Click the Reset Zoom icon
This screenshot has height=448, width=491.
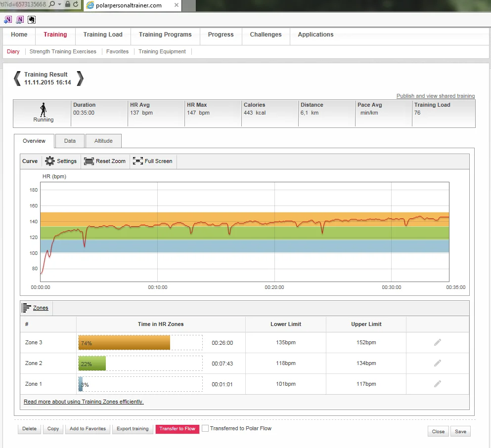coord(89,161)
